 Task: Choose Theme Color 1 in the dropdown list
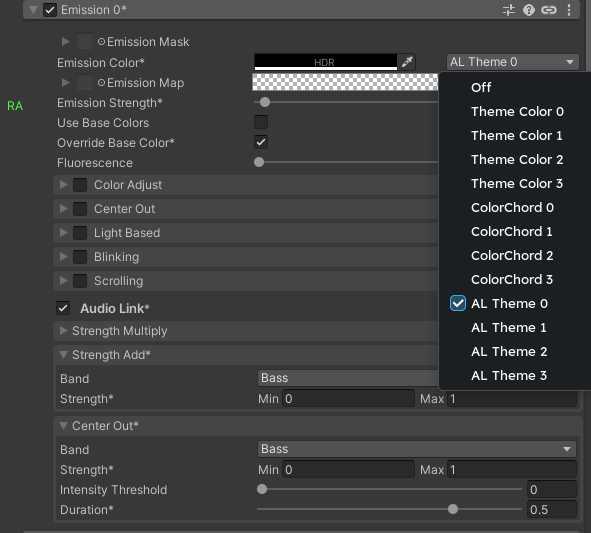pos(516,136)
